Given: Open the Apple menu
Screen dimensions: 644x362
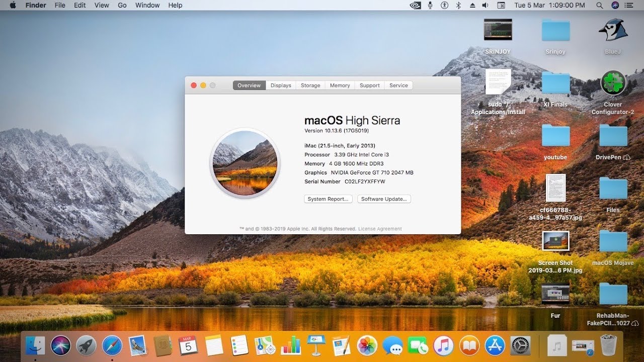Looking at the screenshot, I should (x=12, y=5).
